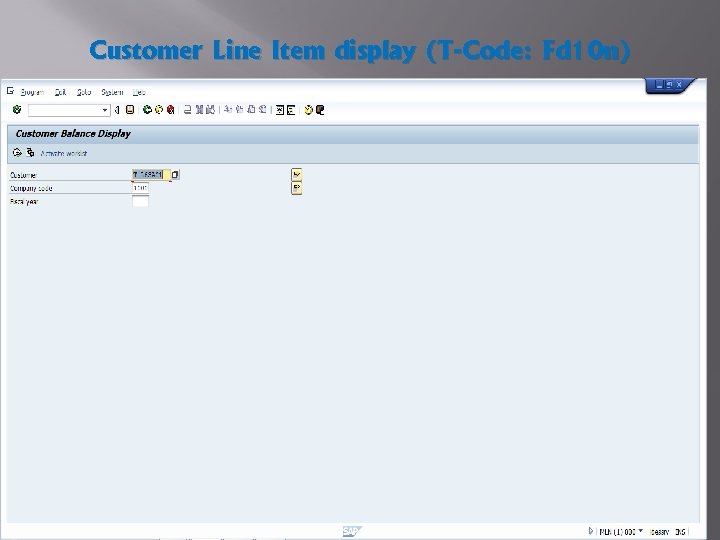
Task: Collapse the command field with the triangle
Action: (117, 110)
